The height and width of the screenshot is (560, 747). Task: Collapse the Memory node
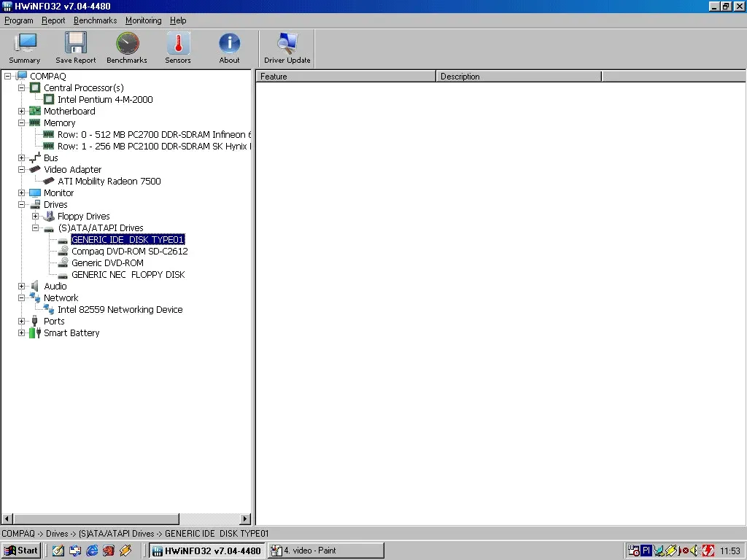[21, 122]
